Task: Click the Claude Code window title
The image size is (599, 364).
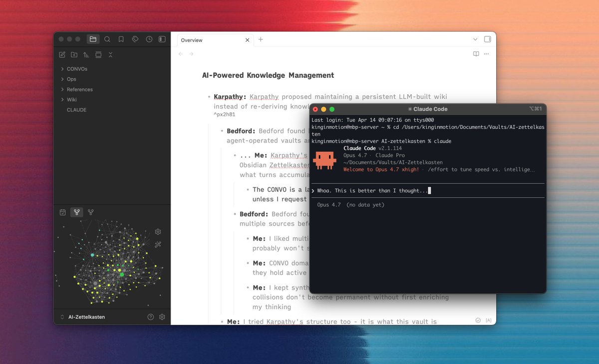Action: (x=428, y=109)
